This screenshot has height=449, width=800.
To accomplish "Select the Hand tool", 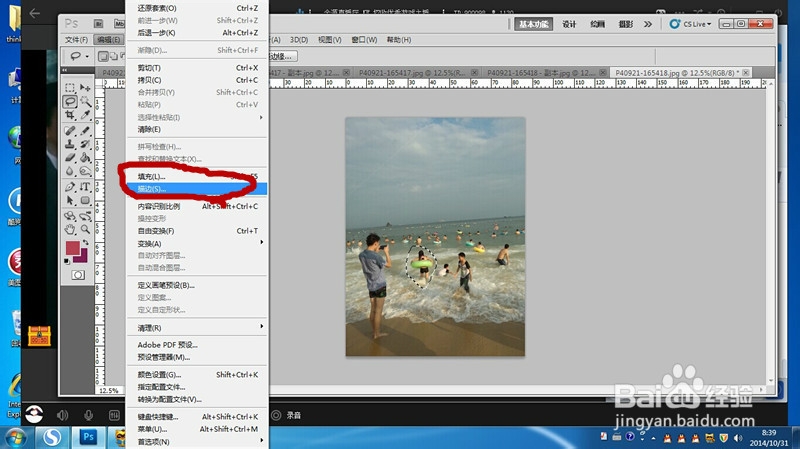I will coord(70,230).
